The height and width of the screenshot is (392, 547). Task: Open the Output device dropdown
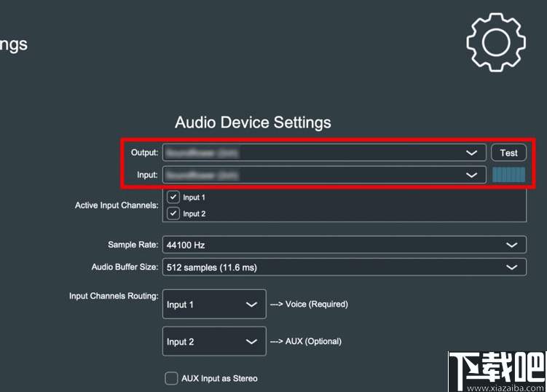point(324,152)
